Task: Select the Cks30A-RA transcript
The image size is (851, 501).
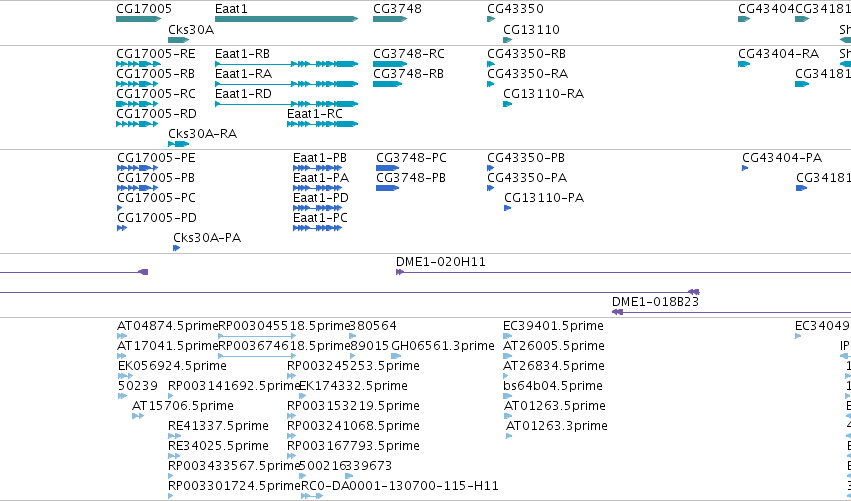Action: (179, 144)
